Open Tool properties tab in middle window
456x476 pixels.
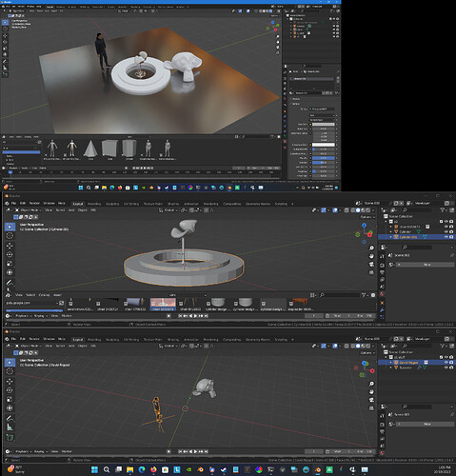[x=383, y=256]
